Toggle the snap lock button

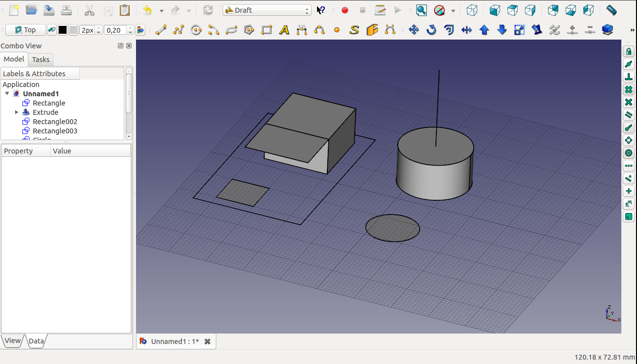pyautogui.click(x=629, y=51)
